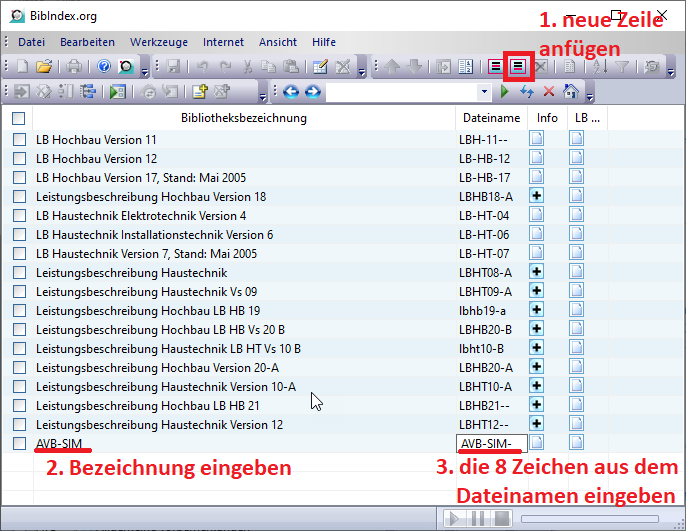Click the append new row icon
This screenshot has width=686, height=531.
point(519,67)
